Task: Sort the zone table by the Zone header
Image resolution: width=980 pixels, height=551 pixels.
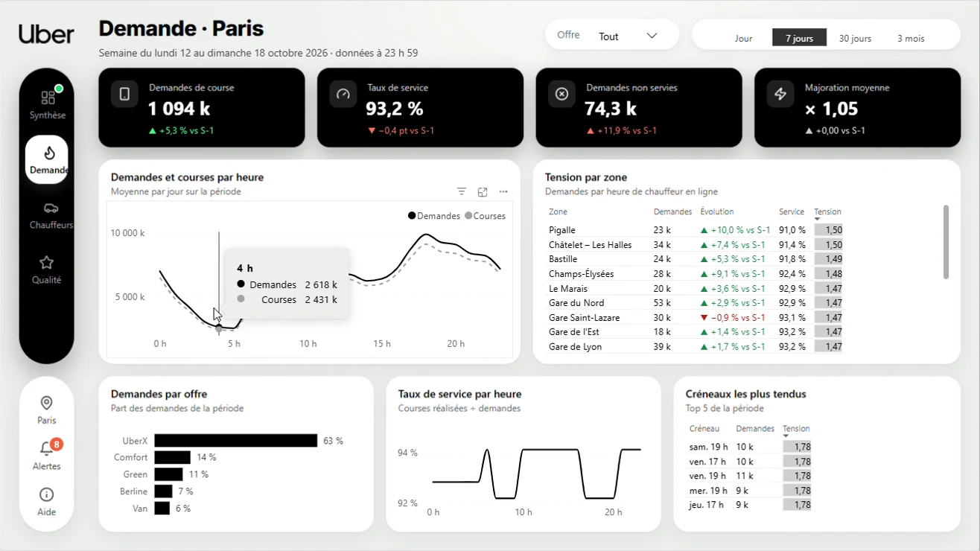Action: coord(558,212)
